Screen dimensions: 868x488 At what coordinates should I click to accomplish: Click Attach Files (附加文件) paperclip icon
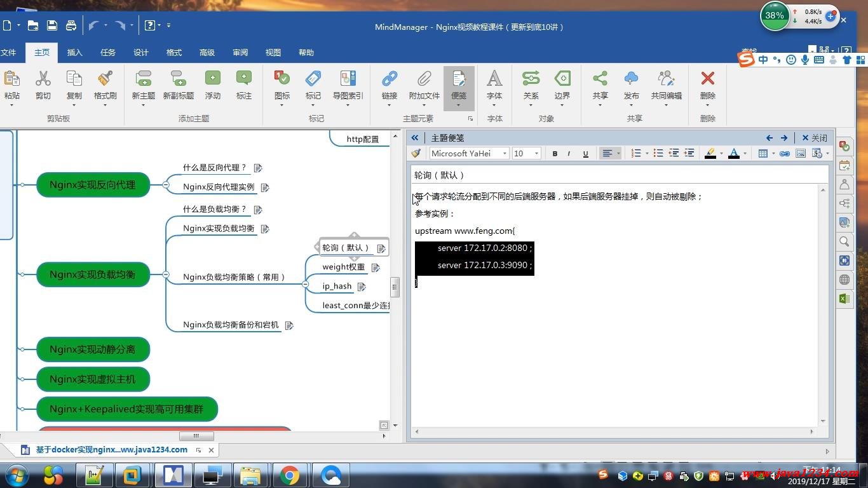424,79
